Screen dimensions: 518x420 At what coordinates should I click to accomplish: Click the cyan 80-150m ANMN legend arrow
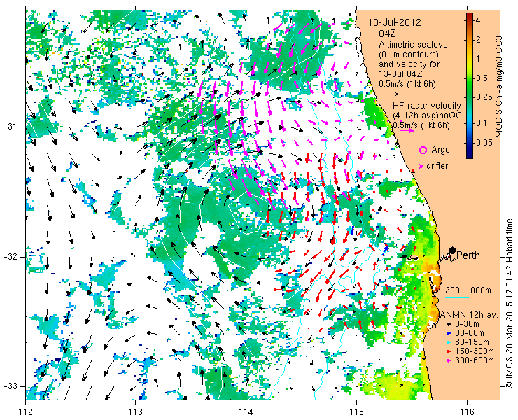(449, 342)
